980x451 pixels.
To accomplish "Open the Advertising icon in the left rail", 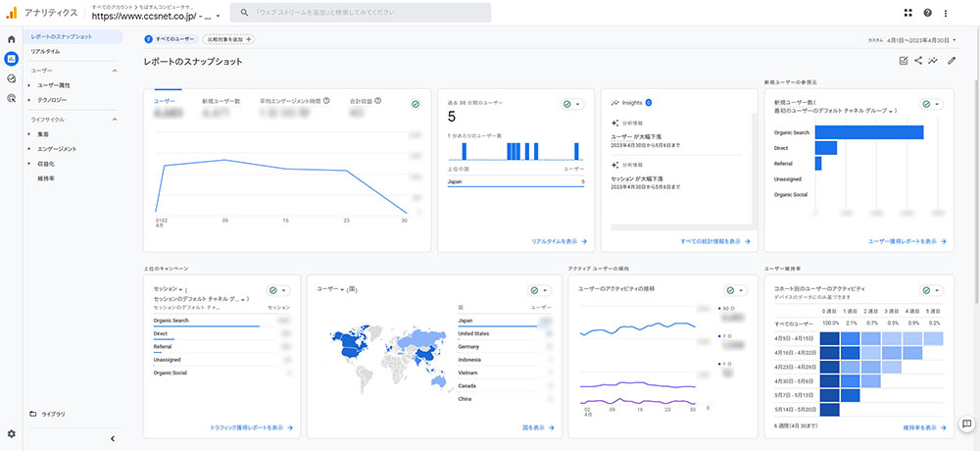I will 11,98.
